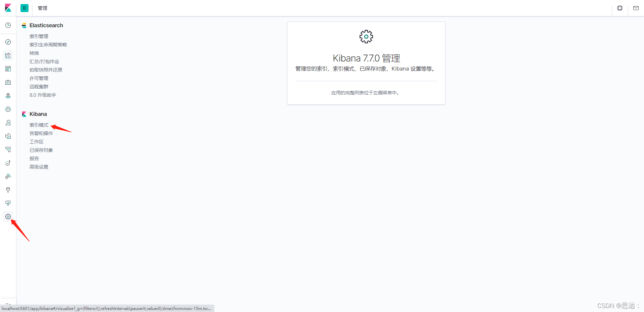The height and width of the screenshot is (312, 644).
Task: Show recently viewed clock icon
Action: tap(8, 25)
